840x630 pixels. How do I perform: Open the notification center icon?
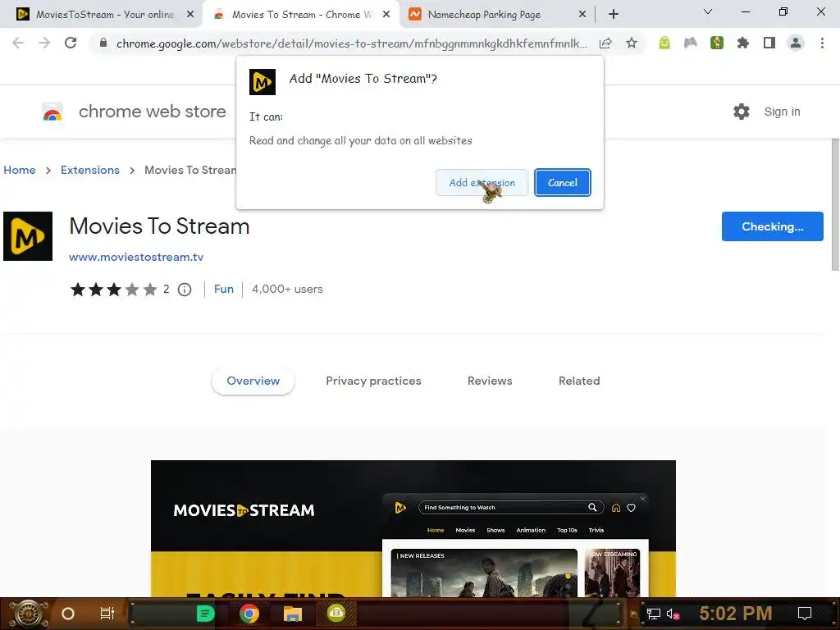pyautogui.click(x=805, y=614)
